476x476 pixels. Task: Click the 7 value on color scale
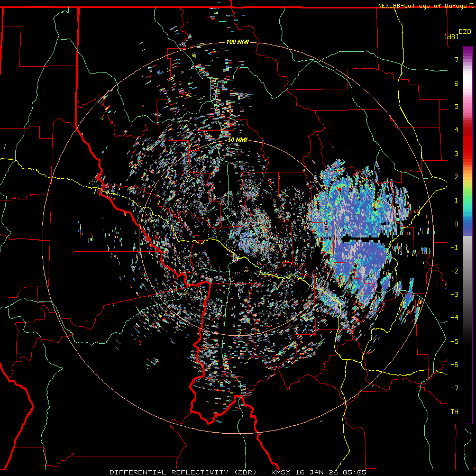pos(456,59)
